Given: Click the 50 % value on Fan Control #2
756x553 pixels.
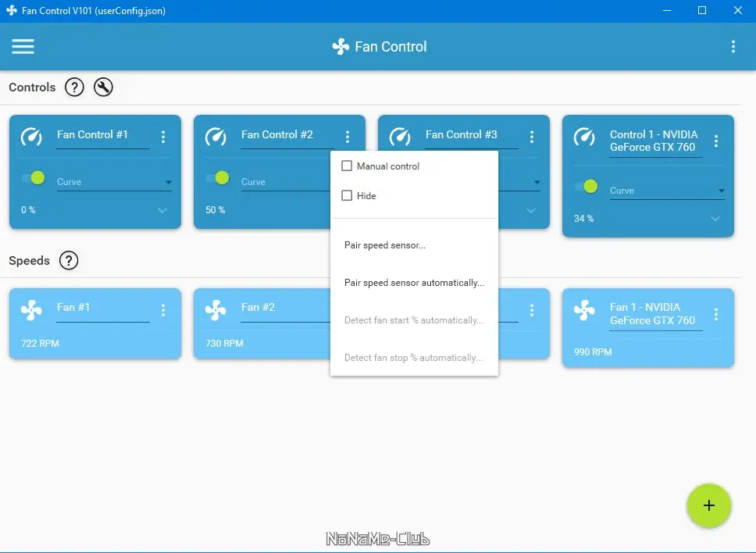Looking at the screenshot, I should point(215,210).
